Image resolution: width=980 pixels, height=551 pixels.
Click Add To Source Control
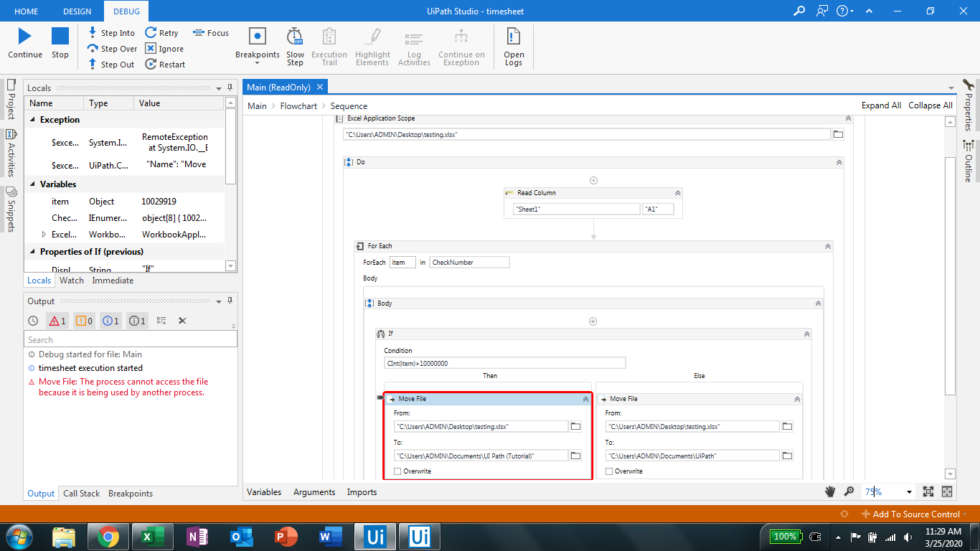(915, 514)
